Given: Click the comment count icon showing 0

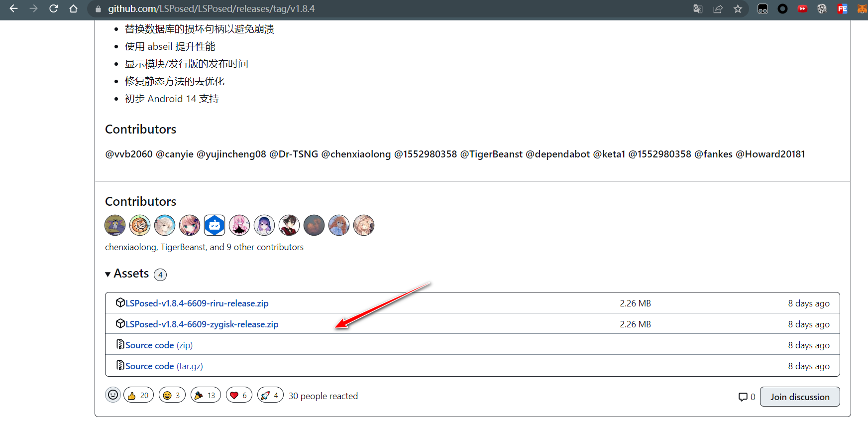Looking at the screenshot, I should [747, 397].
